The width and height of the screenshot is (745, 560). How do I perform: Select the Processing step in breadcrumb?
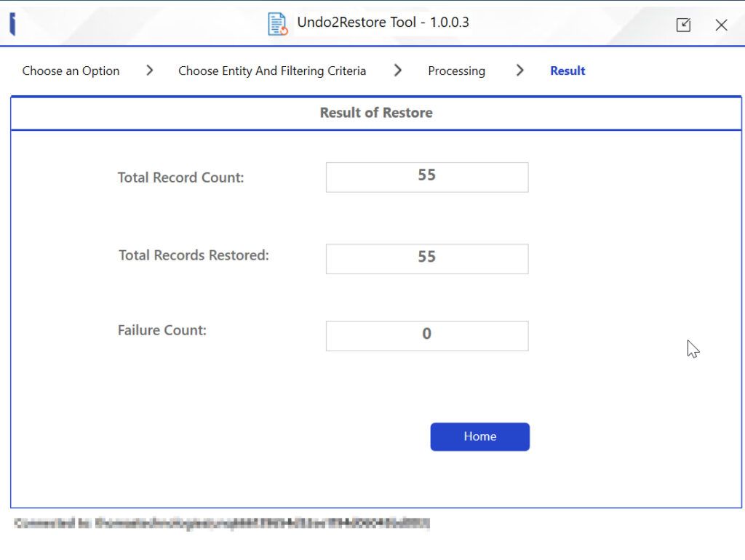(457, 71)
